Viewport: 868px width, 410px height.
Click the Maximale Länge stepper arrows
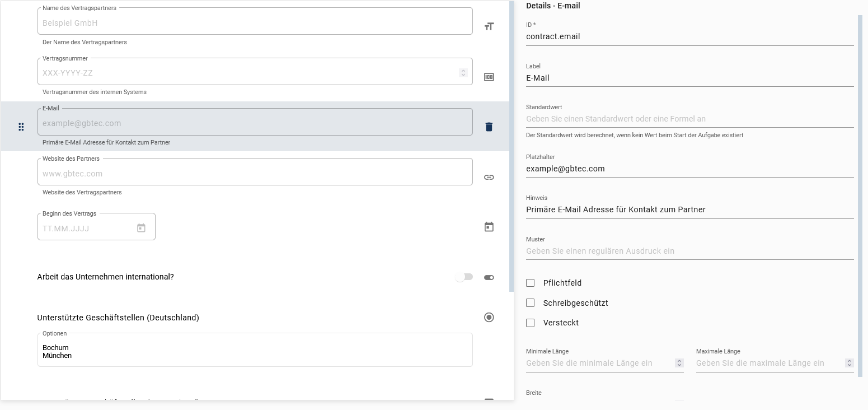click(850, 363)
